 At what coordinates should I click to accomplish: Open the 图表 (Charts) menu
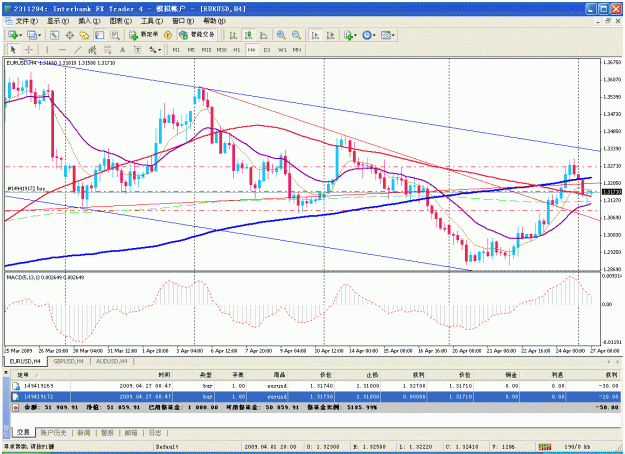tap(120, 21)
